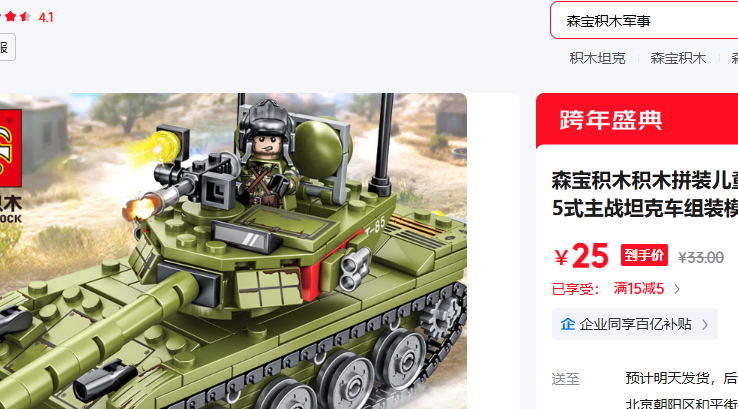Expand the chevron after 企业同享百亿补贴
The height and width of the screenshot is (409, 738).
pos(705,324)
